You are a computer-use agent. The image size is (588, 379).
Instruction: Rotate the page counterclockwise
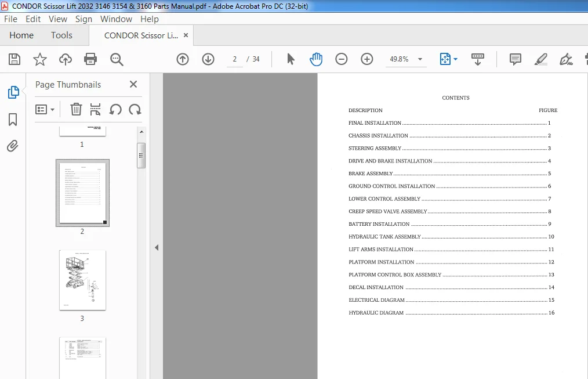[115, 110]
